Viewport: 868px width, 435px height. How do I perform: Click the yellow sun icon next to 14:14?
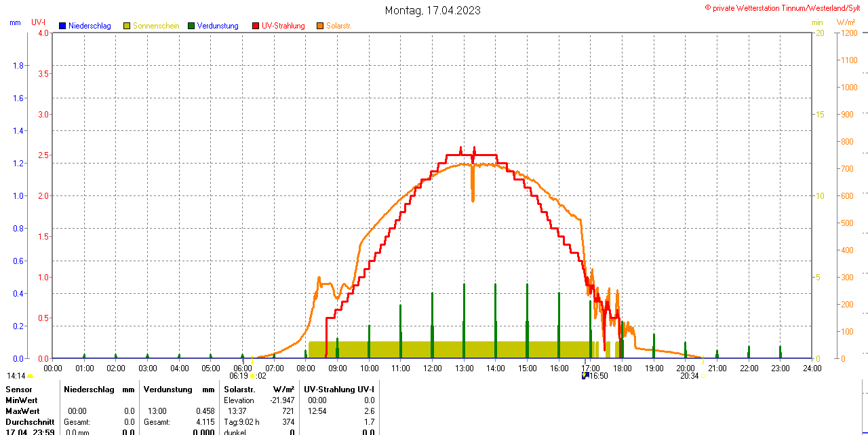(30, 376)
